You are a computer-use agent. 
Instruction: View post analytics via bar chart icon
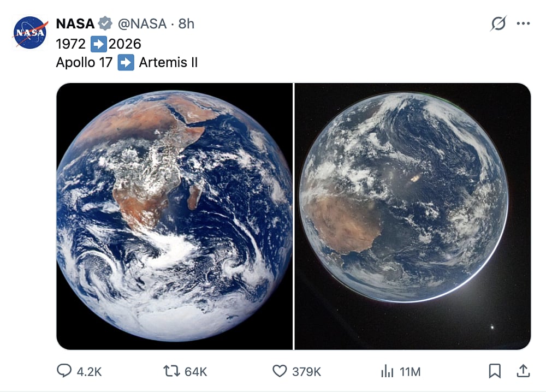pyautogui.click(x=387, y=371)
